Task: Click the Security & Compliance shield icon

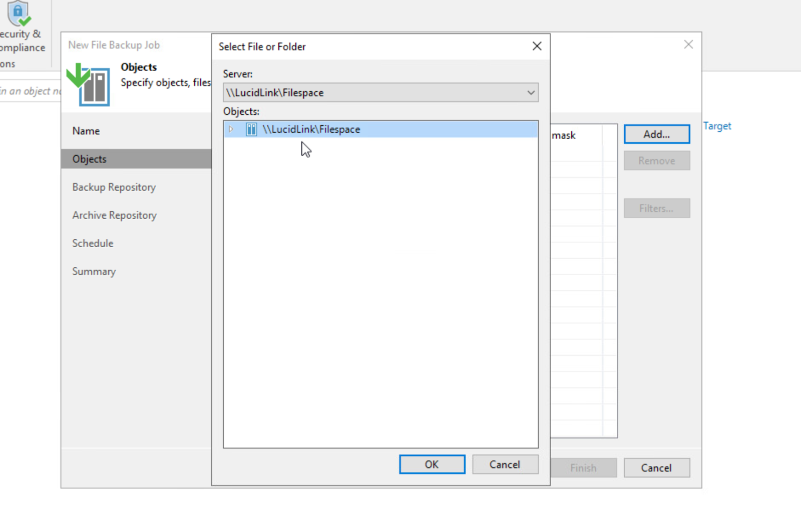Action: coord(19,14)
